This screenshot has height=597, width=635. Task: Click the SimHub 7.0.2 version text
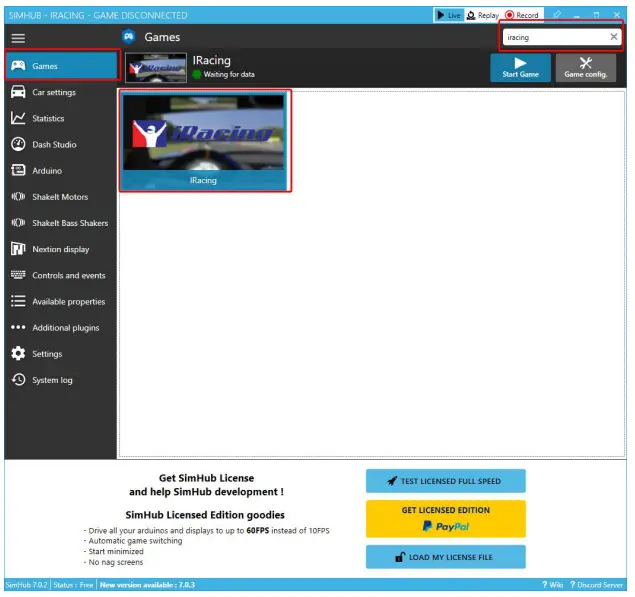pyautogui.click(x=26, y=585)
